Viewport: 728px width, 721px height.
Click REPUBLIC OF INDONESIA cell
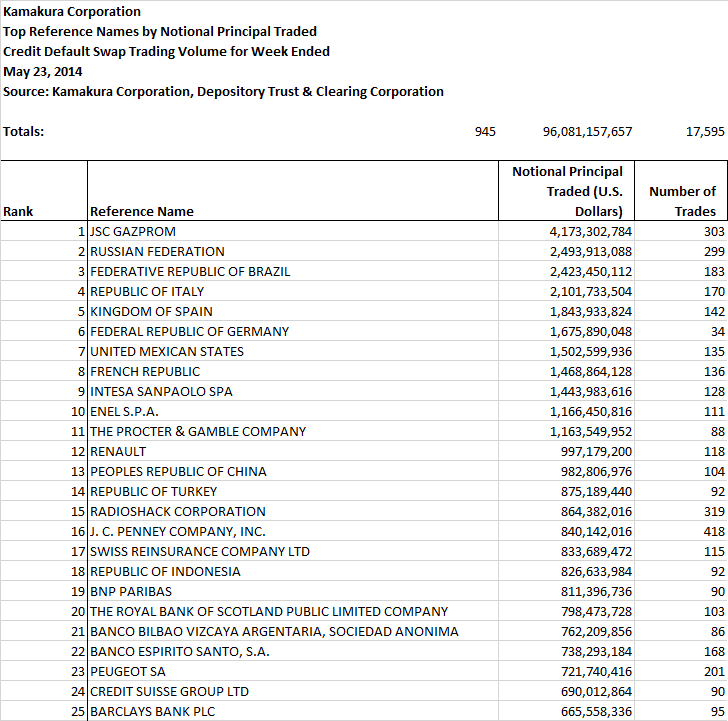click(293, 571)
